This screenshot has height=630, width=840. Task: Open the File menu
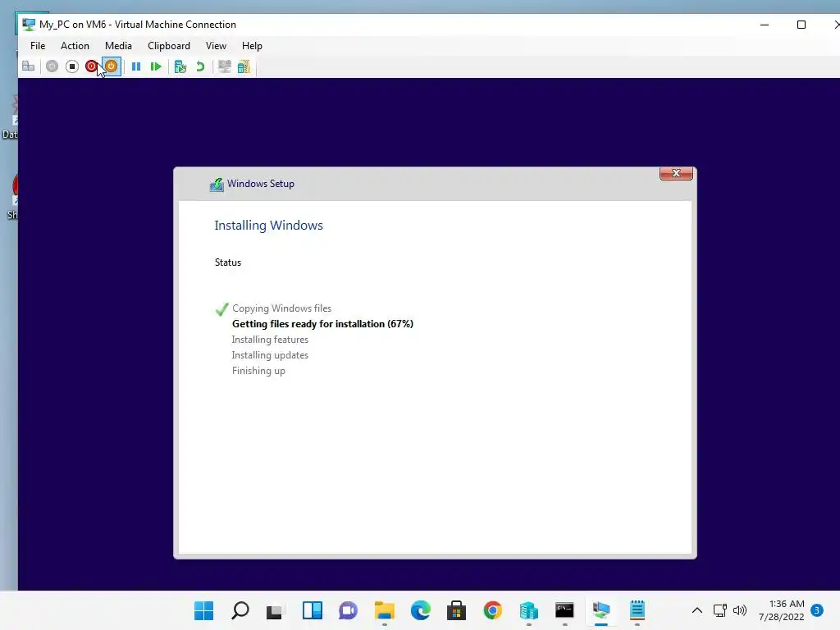[38, 46]
